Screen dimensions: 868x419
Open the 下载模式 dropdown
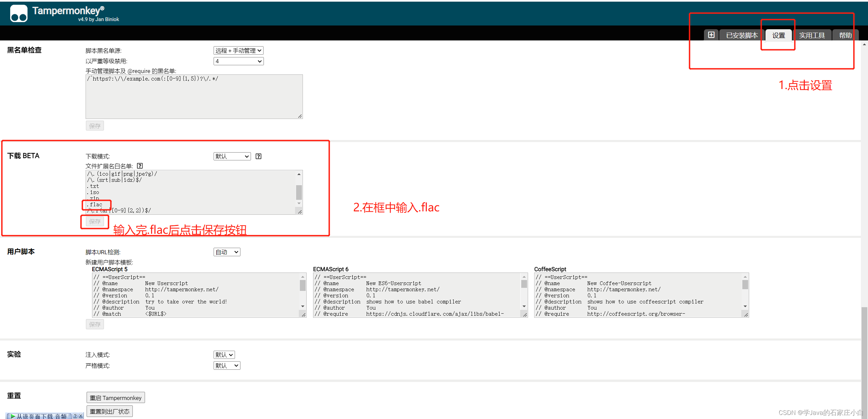tap(232, 156)
